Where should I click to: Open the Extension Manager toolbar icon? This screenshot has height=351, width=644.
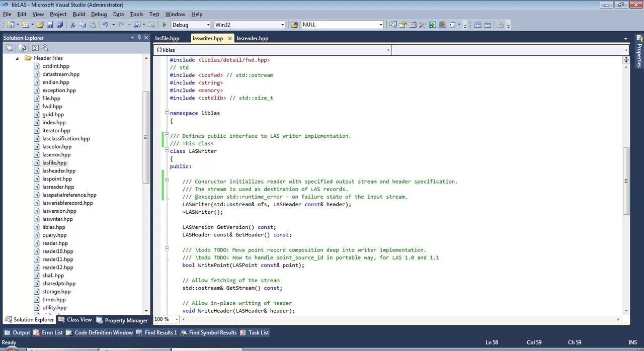(442, 25)
